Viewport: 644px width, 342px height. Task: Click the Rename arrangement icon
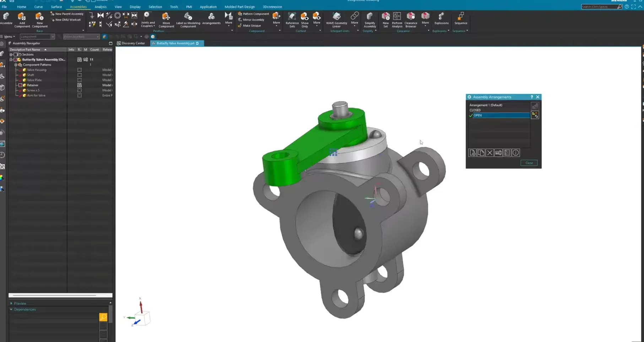[x=498, y=153]
